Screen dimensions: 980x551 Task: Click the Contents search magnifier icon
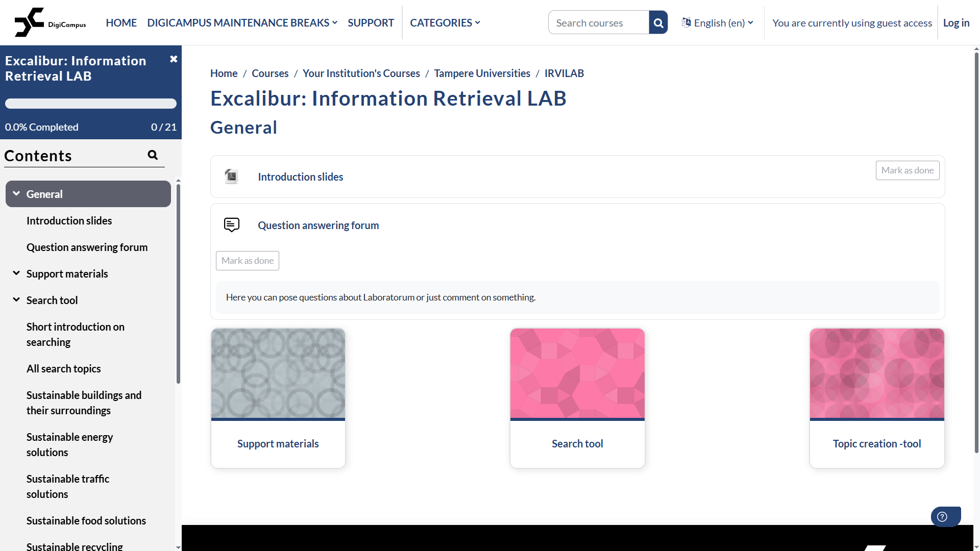tap(153, 155)
